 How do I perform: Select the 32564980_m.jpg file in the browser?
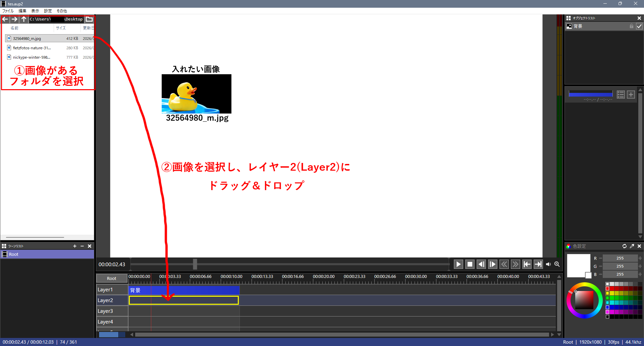tap(27, 39)
